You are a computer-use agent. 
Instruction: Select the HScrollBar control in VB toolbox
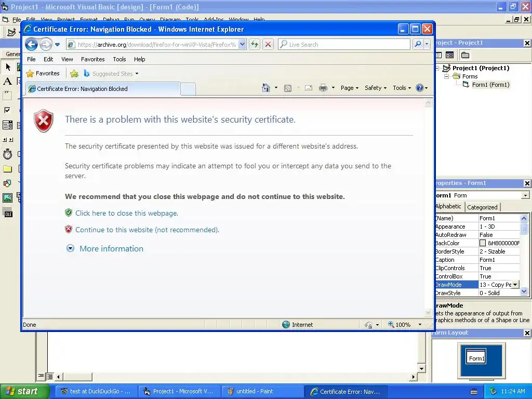[x=7, y=140]
